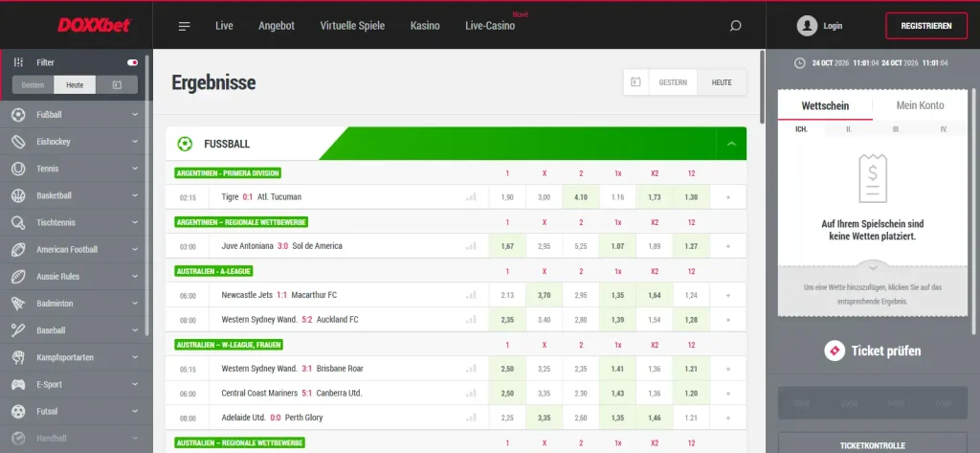
Task: Click the DOXXbet logo
Action: [95, 26]
